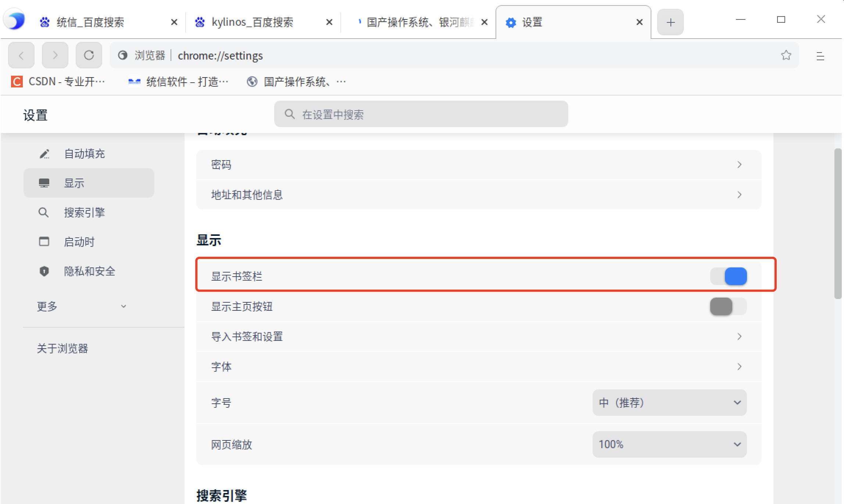This screenshot has width=844, height=504.
Task: Open the 网页缩放 100% dropdown
Action: tap(669, 444)
